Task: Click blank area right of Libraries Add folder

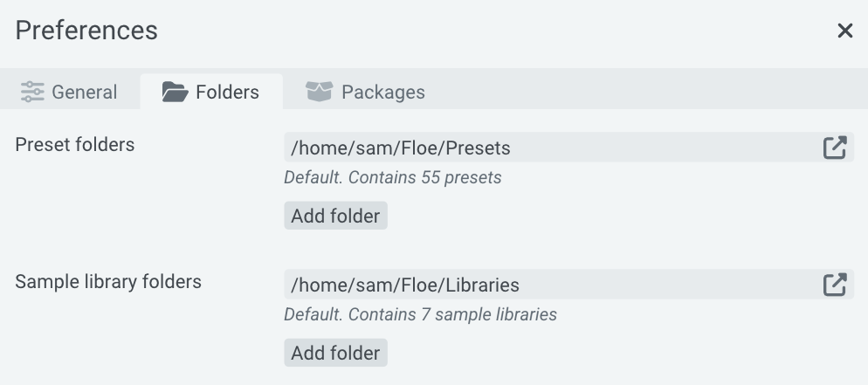Action: click(x=611, y=353)
